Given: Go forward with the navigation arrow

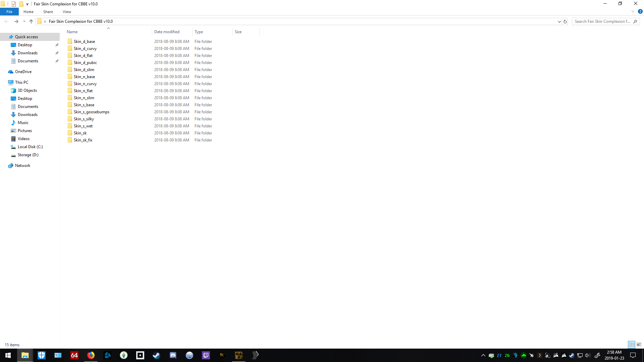Looking at the screenshot, I should tap(16, 21).
